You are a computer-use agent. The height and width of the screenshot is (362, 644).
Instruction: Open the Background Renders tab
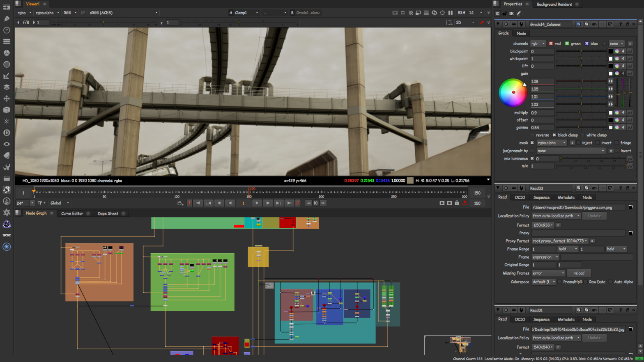[x=554, y=4]
